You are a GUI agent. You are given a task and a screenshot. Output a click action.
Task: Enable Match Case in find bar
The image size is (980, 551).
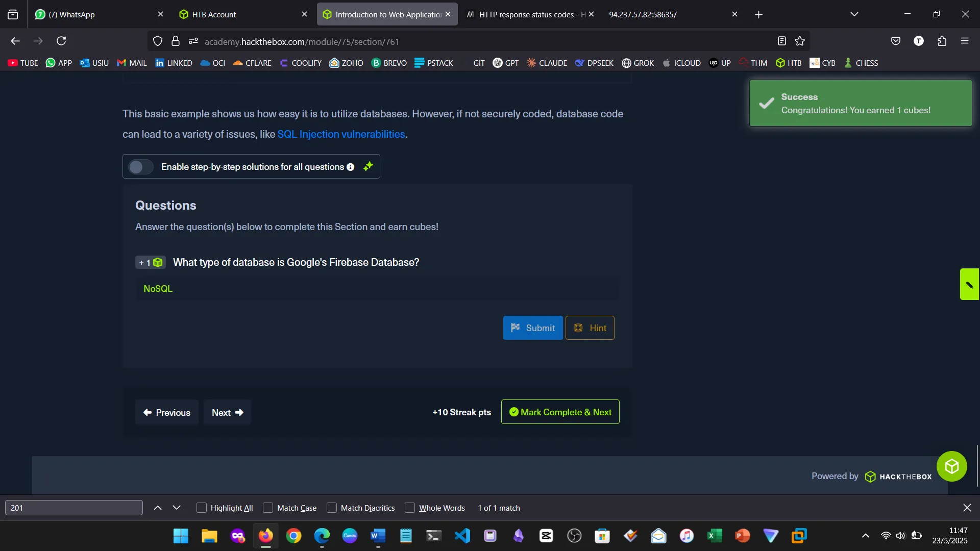tap(268, 508)
